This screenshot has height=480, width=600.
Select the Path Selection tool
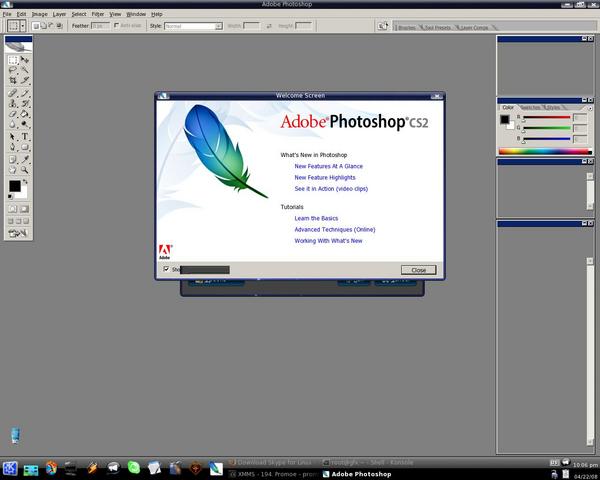tap(13, 137)
